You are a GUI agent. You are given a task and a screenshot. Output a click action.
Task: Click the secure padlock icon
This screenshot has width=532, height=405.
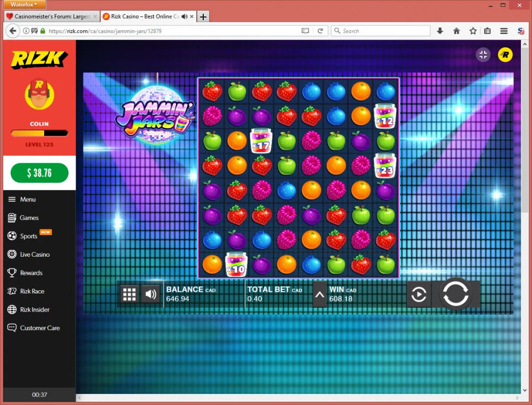click(x=43, y=31)
